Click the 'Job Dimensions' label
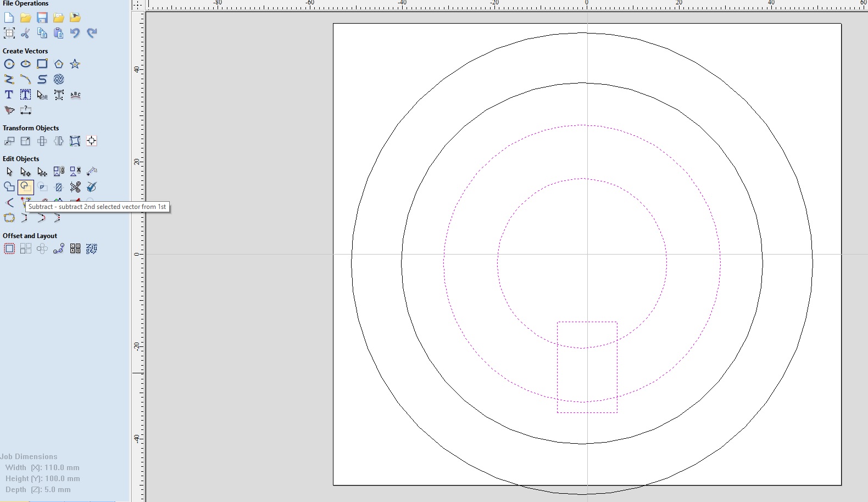Viewport: 868px width, 502px height. [x=29, y=456]
